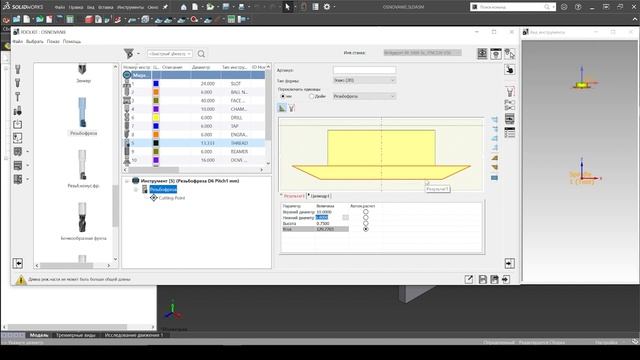Click the collapse arrow icon below tool thumbnails
This screenshot has width=640, height=360.
pyautogui.click(x=18, y=263)
